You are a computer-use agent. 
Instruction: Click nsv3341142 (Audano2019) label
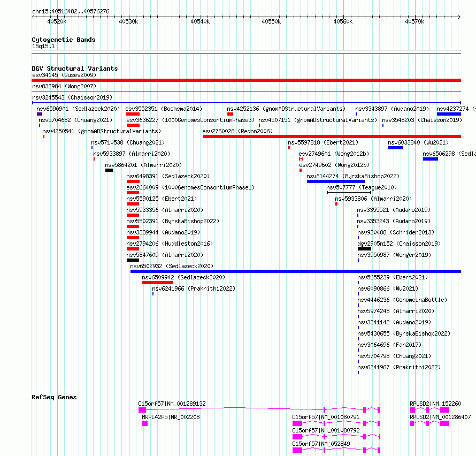[394, 322]
